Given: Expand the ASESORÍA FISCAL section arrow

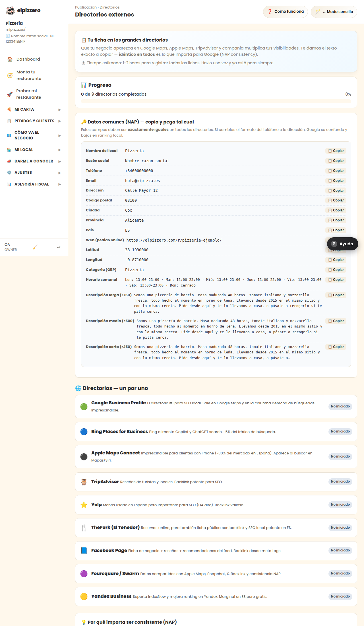Looking at the screenshot, I should [60, 184].
